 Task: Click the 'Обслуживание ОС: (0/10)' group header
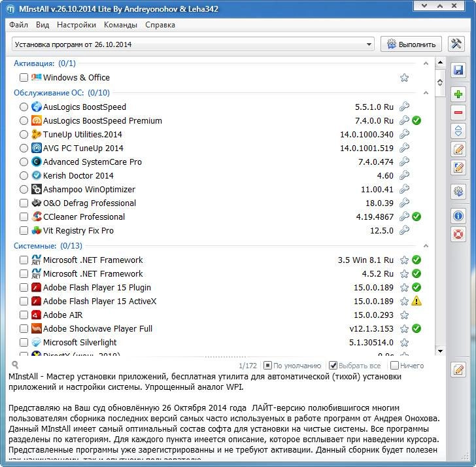pyautogui.click(x=61, y=93)
